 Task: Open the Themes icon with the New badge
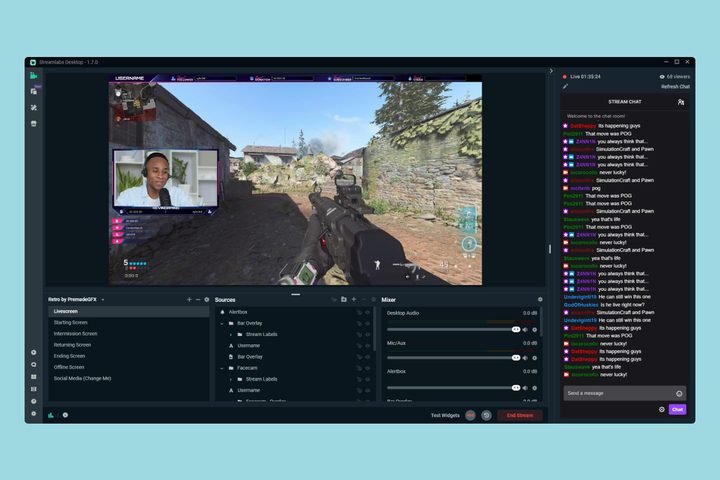(34, 91)
